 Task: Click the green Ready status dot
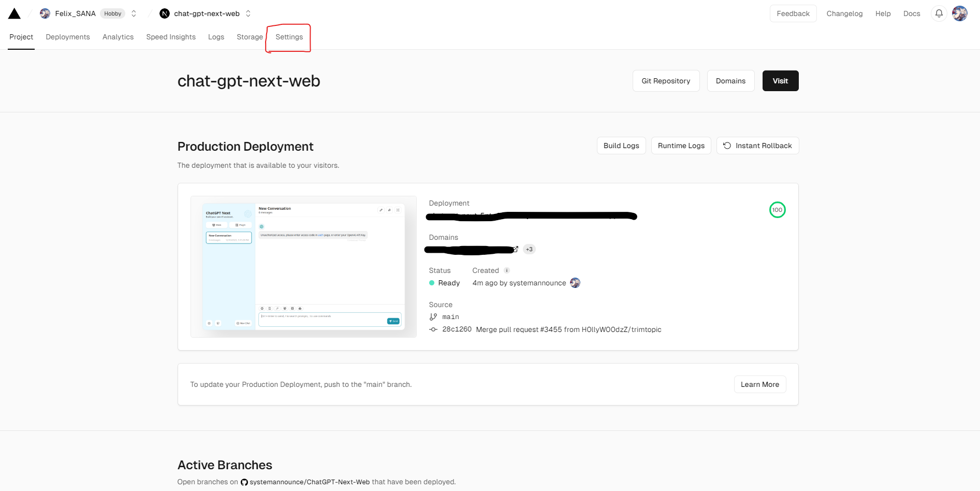(x=432, y=283)
